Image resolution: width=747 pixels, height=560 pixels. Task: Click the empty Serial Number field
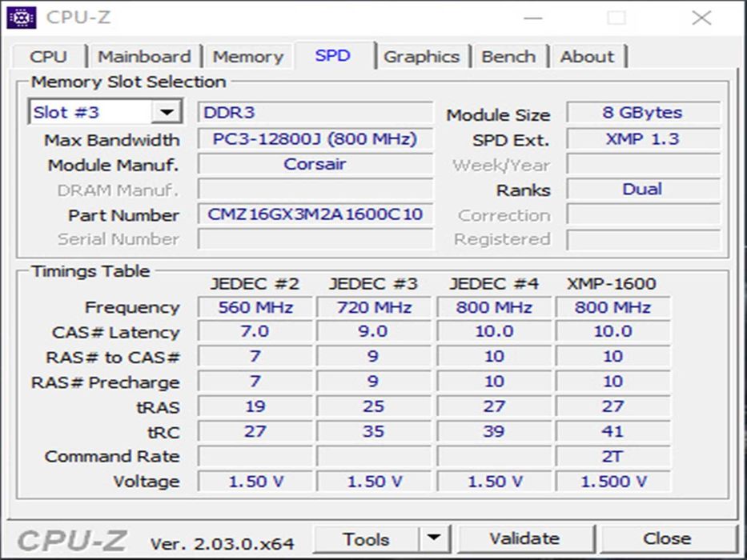[315, 238]
